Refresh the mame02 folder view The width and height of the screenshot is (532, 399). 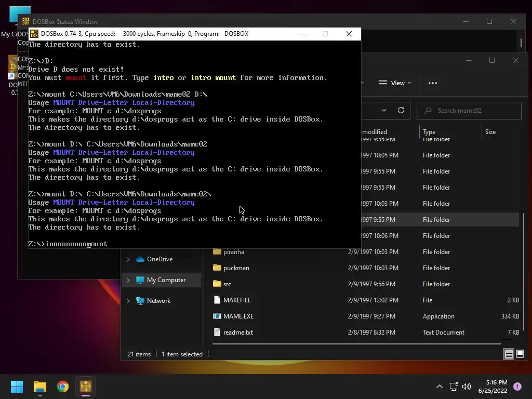coord(401,110)
